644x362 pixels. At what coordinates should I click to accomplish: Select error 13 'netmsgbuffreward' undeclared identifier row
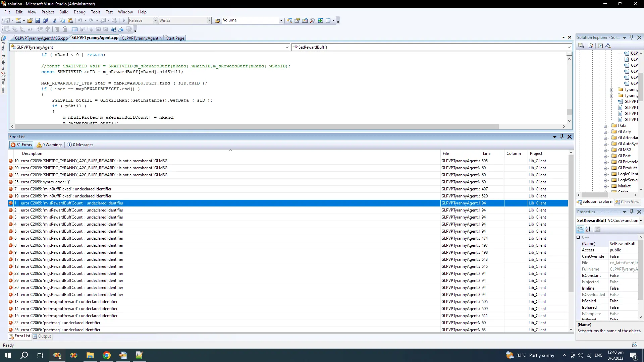tap(288, 302)
